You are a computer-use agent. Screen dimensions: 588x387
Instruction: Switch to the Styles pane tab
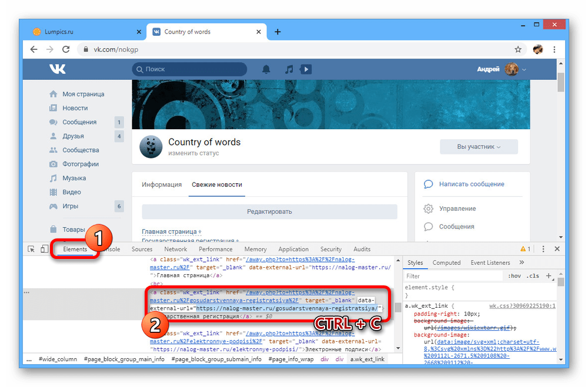(415, 263)
